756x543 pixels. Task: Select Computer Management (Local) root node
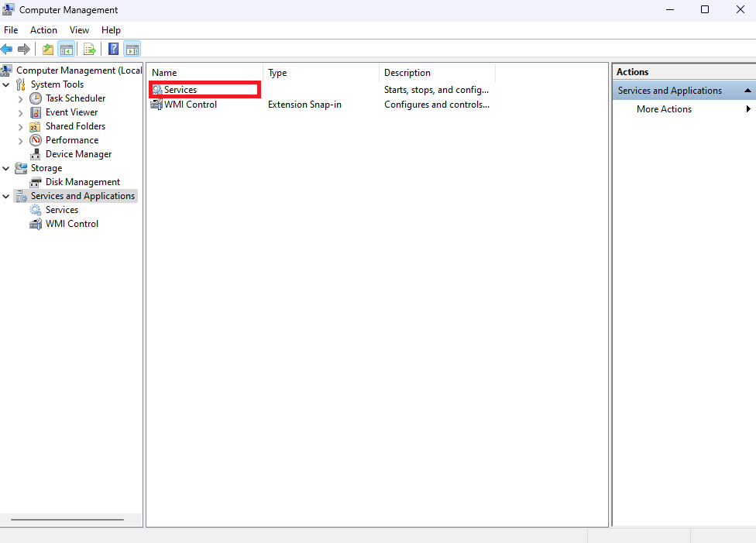pos(78,70)
